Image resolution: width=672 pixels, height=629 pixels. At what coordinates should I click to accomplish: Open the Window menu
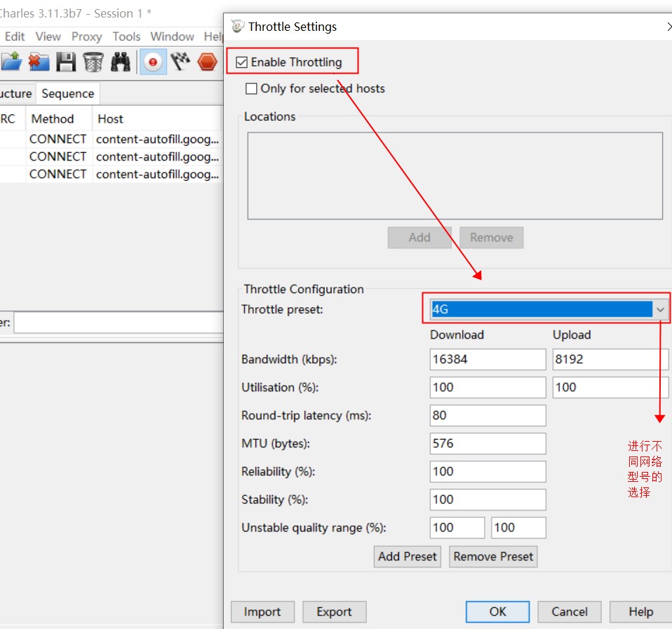[x=173, y=36]
